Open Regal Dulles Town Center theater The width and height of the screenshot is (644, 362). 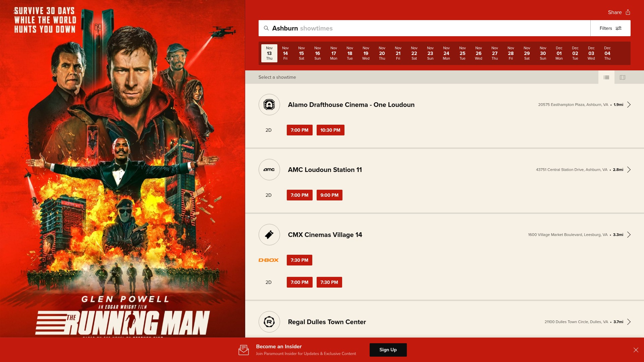tap(327, 322)
